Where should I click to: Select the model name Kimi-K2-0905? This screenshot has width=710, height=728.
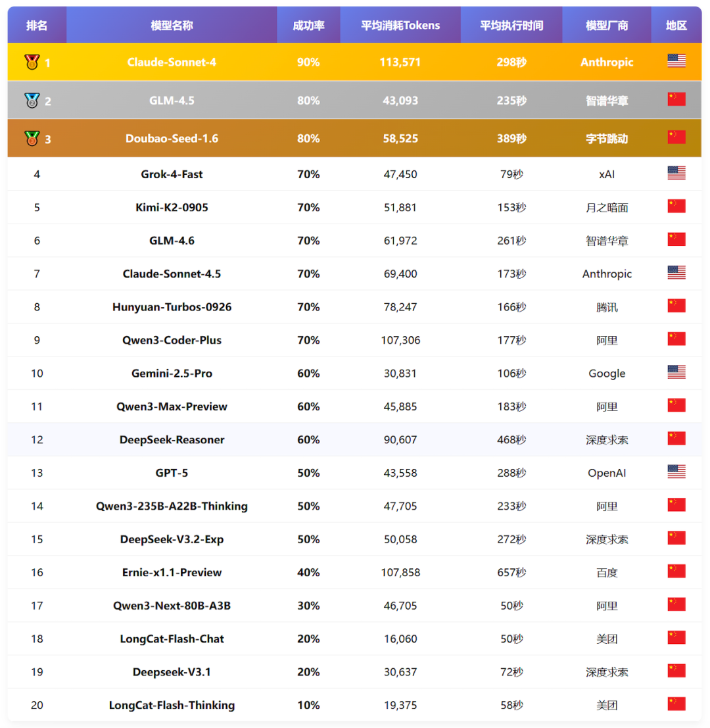tap(172, 208)
